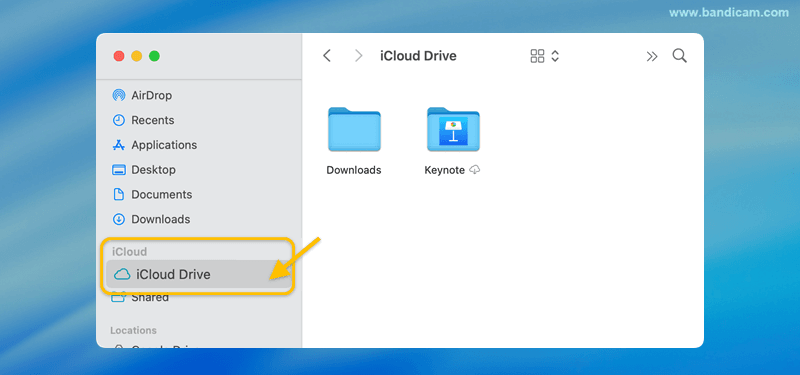Click the Downloads folder name label
The image size is (800, 375).
[354, 170]
